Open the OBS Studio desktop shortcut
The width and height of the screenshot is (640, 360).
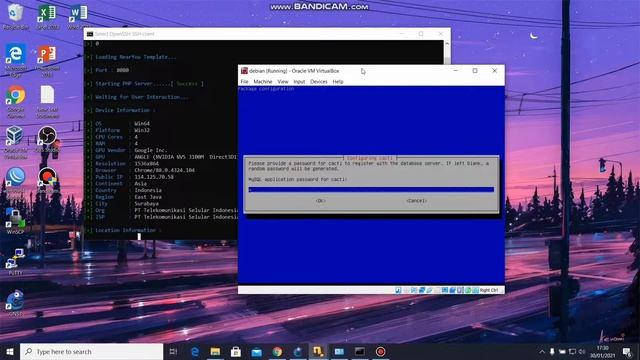point(47,140)
